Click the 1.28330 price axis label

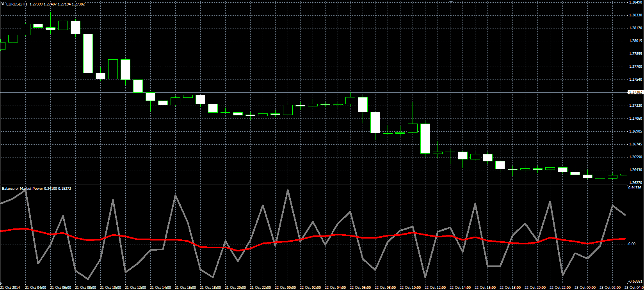(x=635, y=15)
